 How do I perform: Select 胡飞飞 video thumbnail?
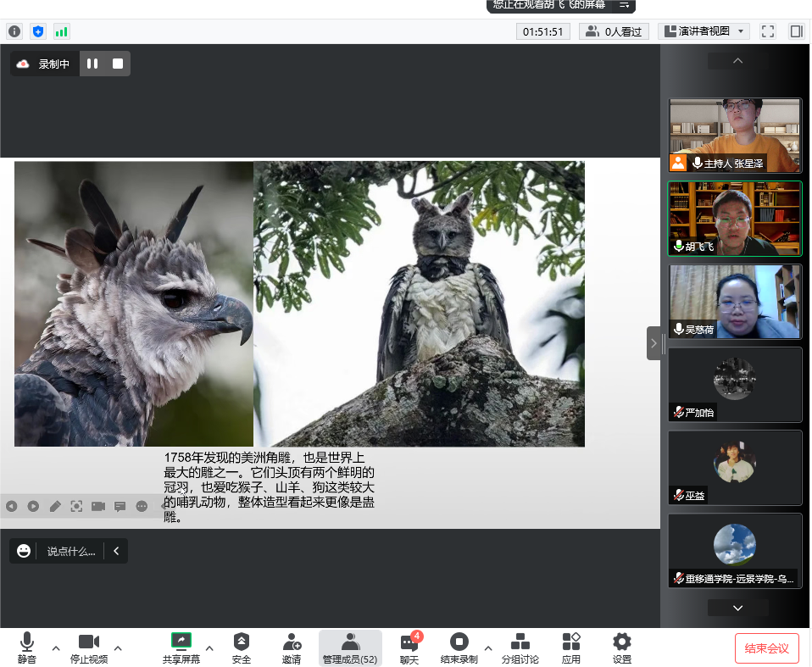734,219
